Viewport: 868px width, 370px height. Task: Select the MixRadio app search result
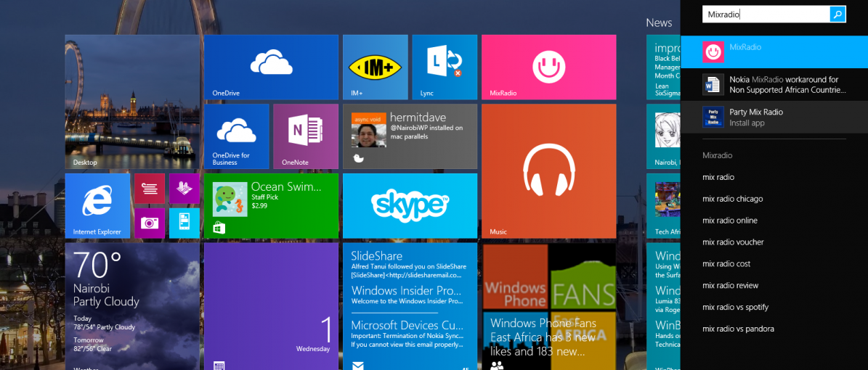click(774, 52)
